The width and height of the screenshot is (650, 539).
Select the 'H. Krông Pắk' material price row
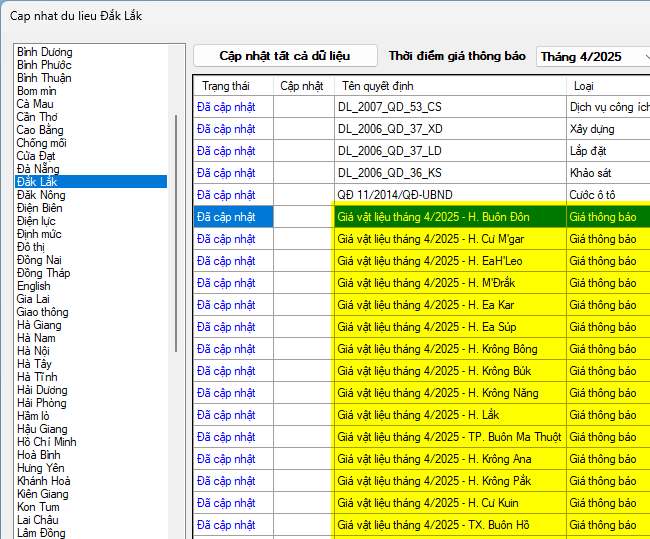pyautogui.click(x=450, y=481)
